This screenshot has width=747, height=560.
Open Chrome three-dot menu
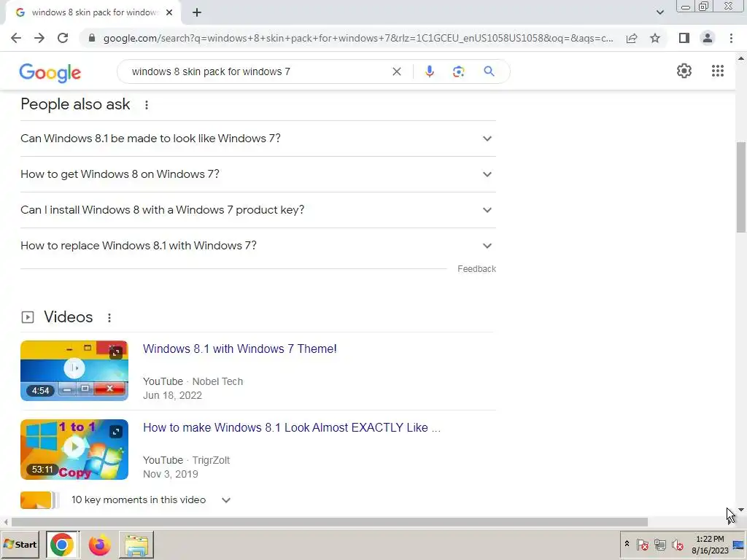(x=731, y=38)
